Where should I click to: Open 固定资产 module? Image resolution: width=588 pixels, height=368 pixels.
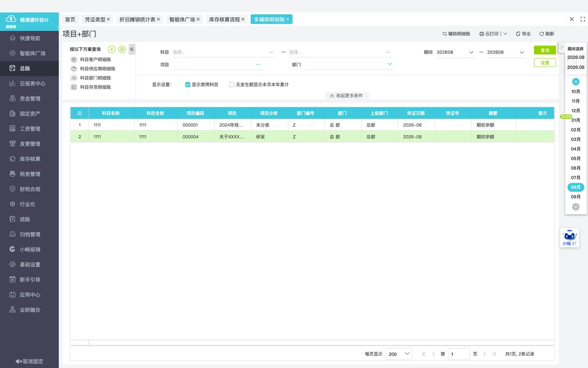[29, 114]
